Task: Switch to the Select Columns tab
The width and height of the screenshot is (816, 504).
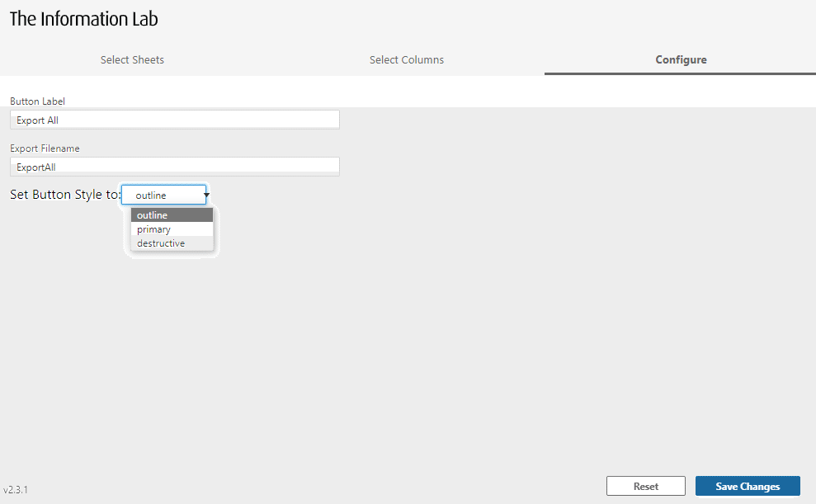Action: 406,59
